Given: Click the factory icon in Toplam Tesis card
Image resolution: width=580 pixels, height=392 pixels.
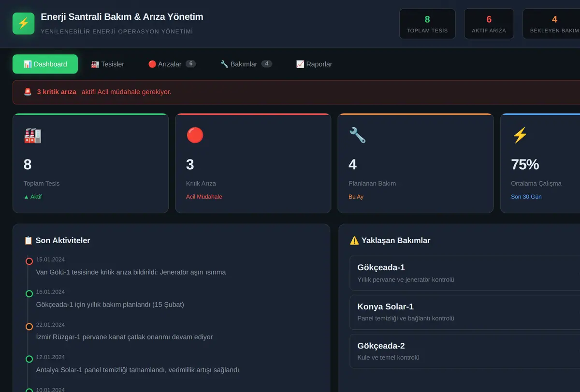Looking at the screenshot, I should [32, 135].
